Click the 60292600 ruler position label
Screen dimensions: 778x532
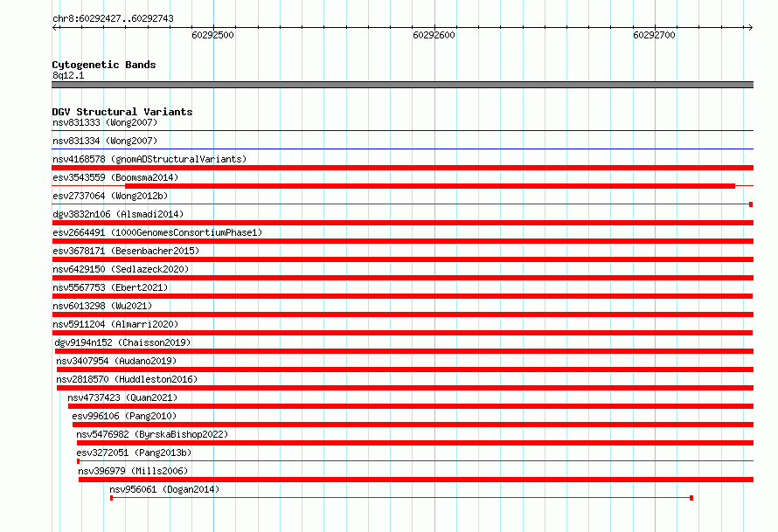tap(434, 35)
